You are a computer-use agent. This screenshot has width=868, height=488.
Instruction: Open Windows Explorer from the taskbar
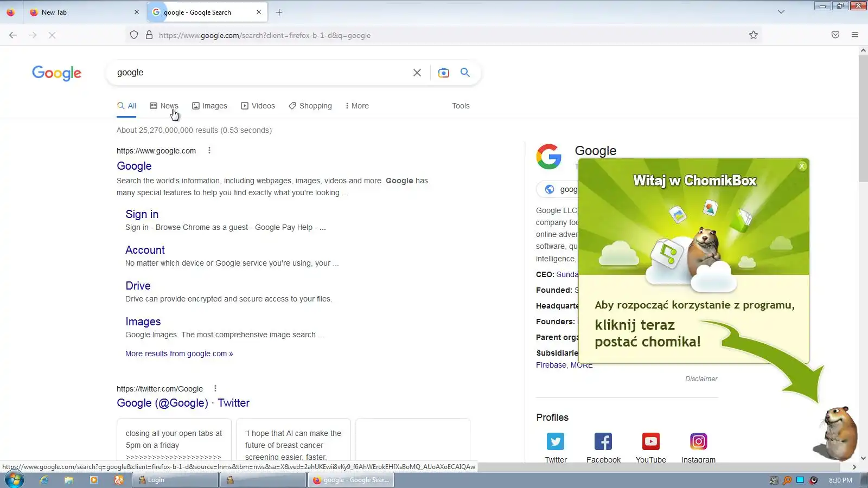(x=69, y=480)
